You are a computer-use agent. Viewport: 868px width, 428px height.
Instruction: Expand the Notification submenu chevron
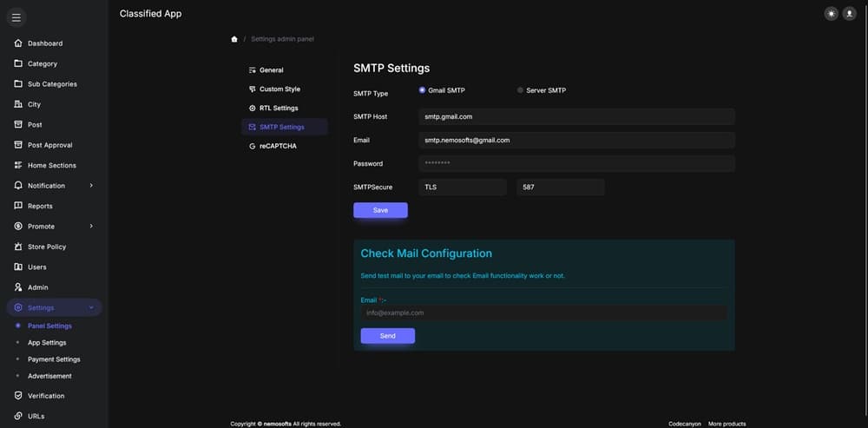(x=91, y=186)
